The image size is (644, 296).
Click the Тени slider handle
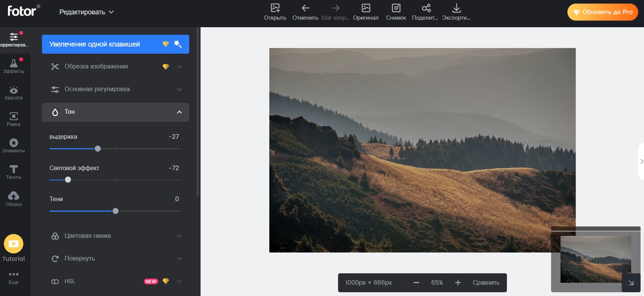click(x=116, y=211)
